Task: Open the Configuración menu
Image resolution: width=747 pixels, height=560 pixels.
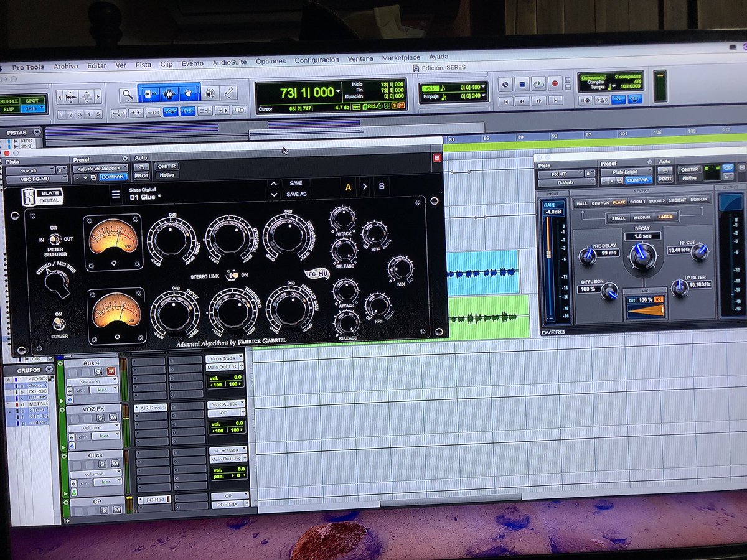Action: point(317,60)
